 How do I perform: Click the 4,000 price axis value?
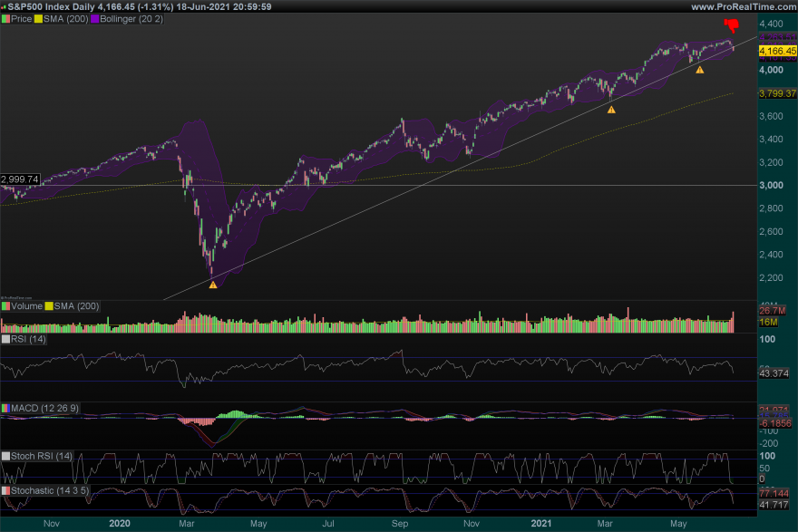coord(771,70)
